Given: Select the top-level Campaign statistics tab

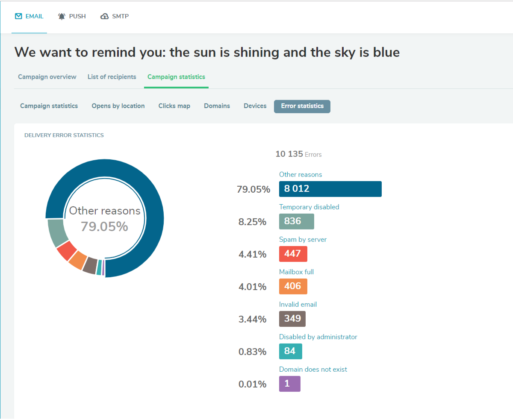Looking at the screenshot, I should tap(176, 77).
